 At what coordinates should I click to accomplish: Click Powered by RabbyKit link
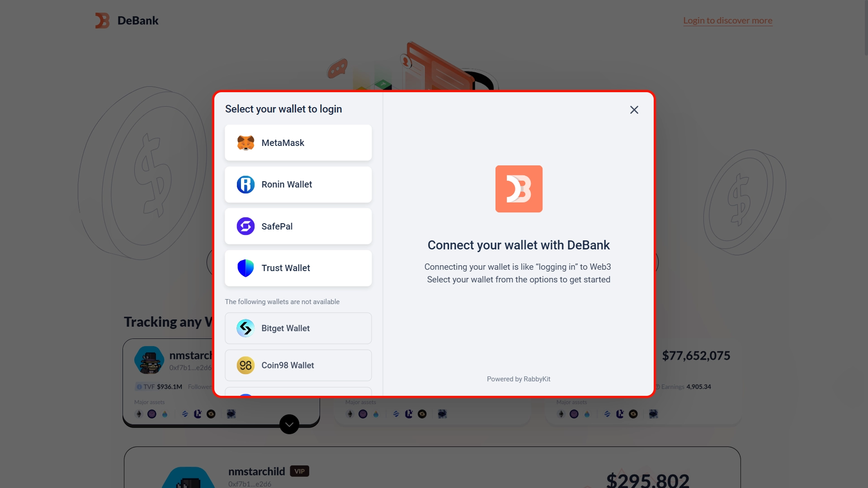click(x=518, y=378)
